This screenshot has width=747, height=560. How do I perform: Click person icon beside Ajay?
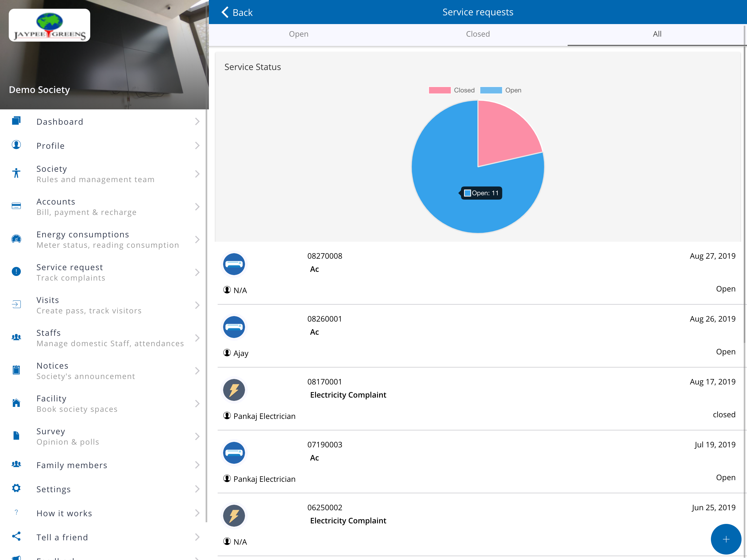[x=227, y=353]
